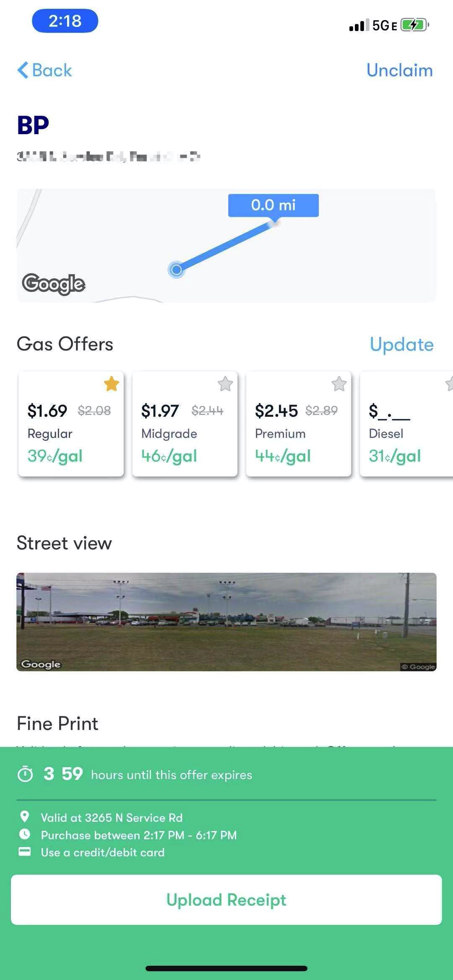Open the Street view thumbnail
Screen dimensions: 453x980
coord(226,621)
